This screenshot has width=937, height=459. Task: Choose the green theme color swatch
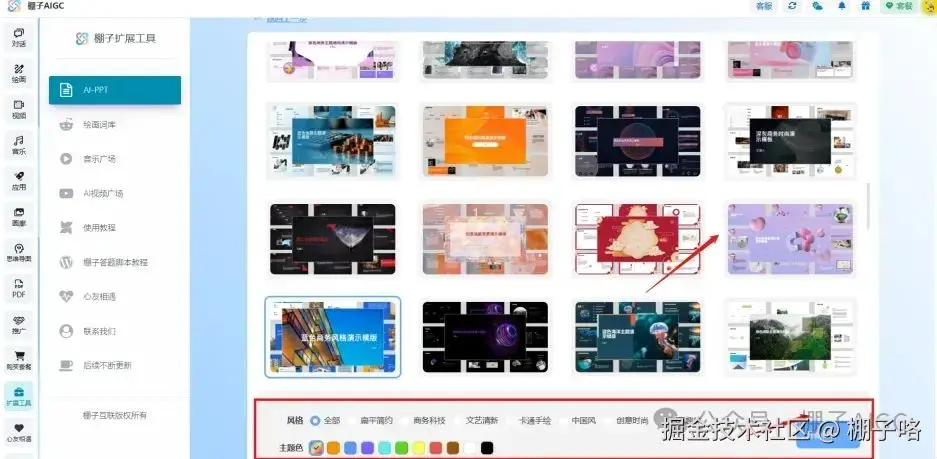[402, 448]
